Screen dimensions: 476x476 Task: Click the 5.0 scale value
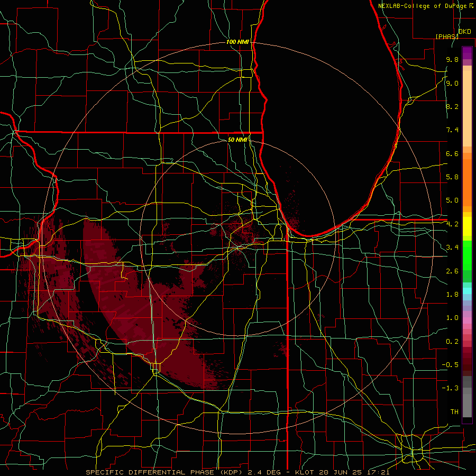(452, 200)
